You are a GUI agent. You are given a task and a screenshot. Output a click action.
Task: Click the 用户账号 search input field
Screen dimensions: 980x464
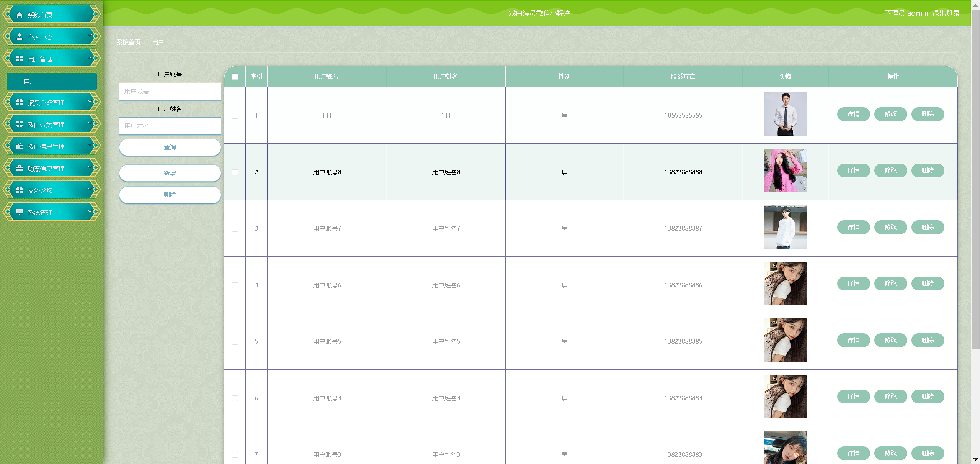[x=170, y=92]
